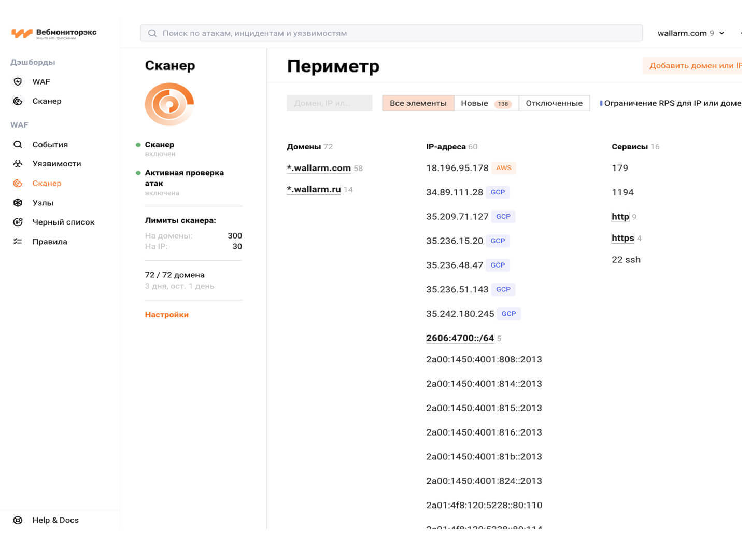Click Добавить домен или IP button
This screenshot has height=560, width=750.
pos(695,66)
